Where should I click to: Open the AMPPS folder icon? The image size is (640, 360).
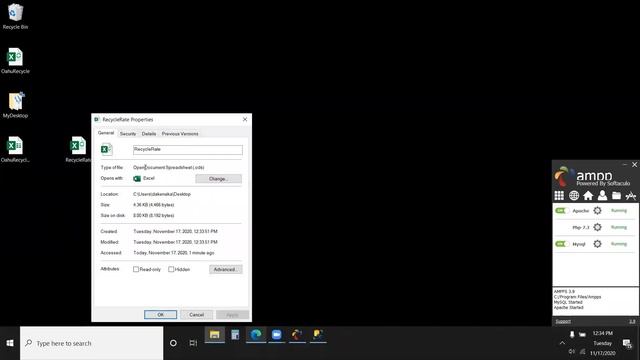click(616, 196)
